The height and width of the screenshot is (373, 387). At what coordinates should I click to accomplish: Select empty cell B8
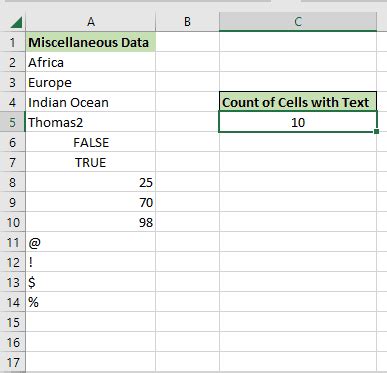click(x=187, y=182)
